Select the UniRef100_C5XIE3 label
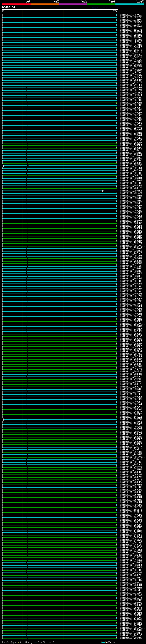Viewport: 146px width, 644px height. coord(131,93)
